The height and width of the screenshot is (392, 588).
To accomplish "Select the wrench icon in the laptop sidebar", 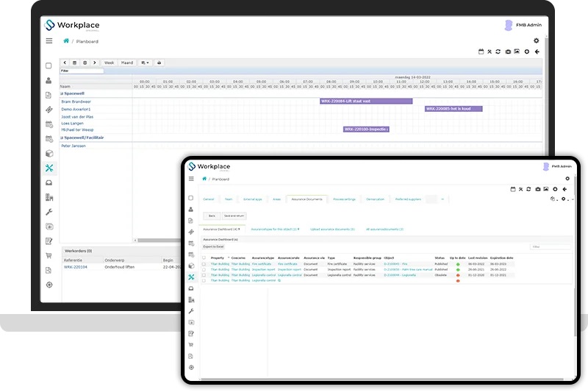I will 49,212.
